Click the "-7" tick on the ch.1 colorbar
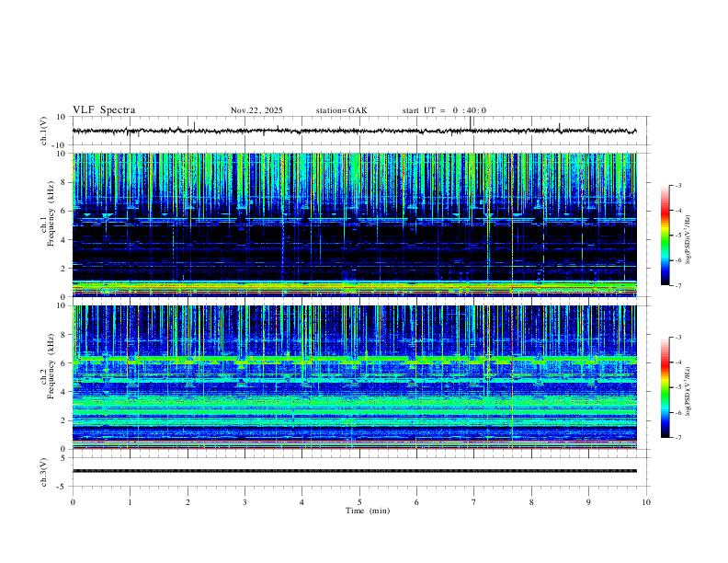728x563 pixels. click(677, 285)
